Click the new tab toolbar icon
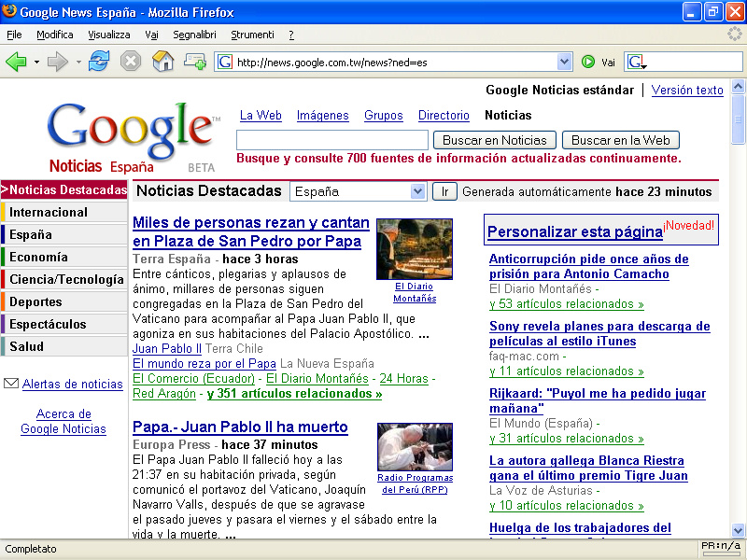 click(x=195, y=62)
